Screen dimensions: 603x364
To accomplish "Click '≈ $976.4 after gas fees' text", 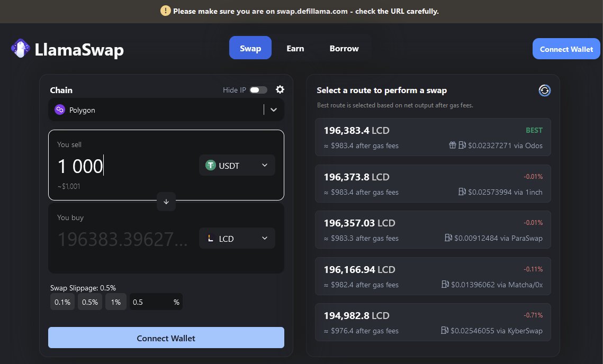I will [x=361, y=331].
